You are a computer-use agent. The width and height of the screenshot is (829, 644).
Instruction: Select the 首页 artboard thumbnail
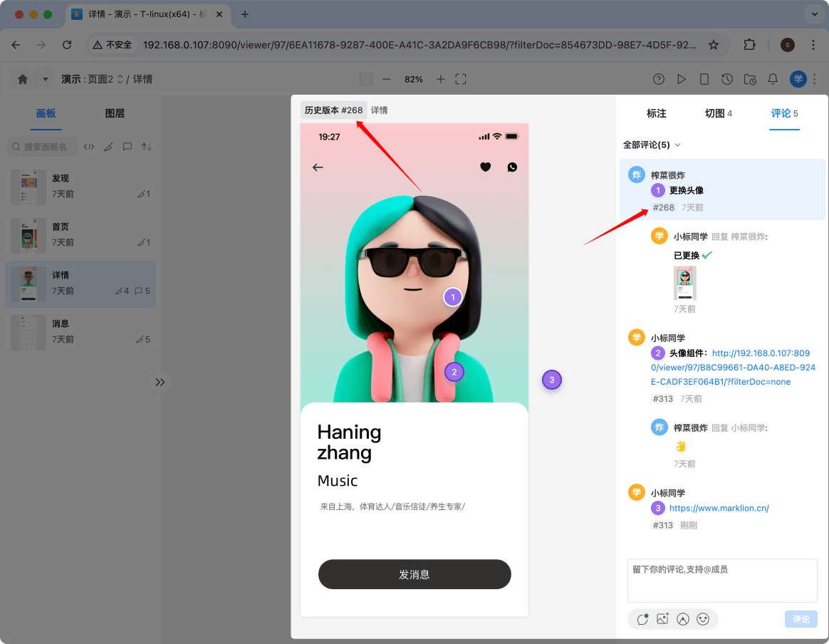[28, 235]
